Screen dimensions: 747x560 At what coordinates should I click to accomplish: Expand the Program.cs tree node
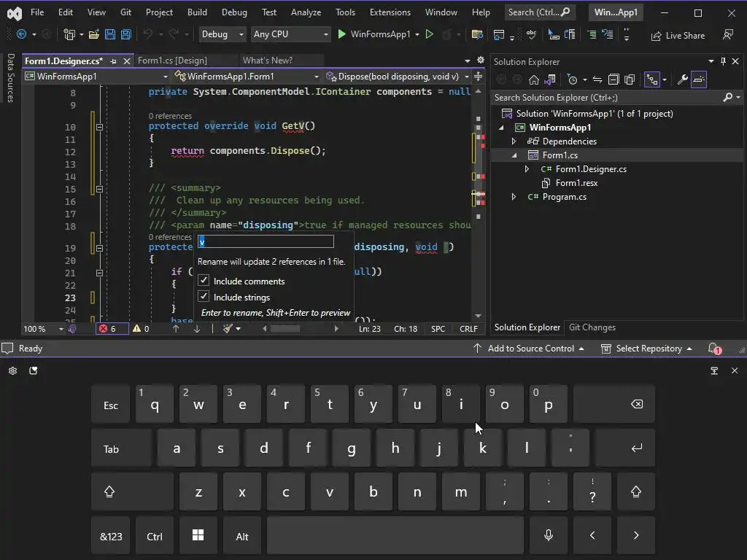pyautogui.click(x=514, y=197)
